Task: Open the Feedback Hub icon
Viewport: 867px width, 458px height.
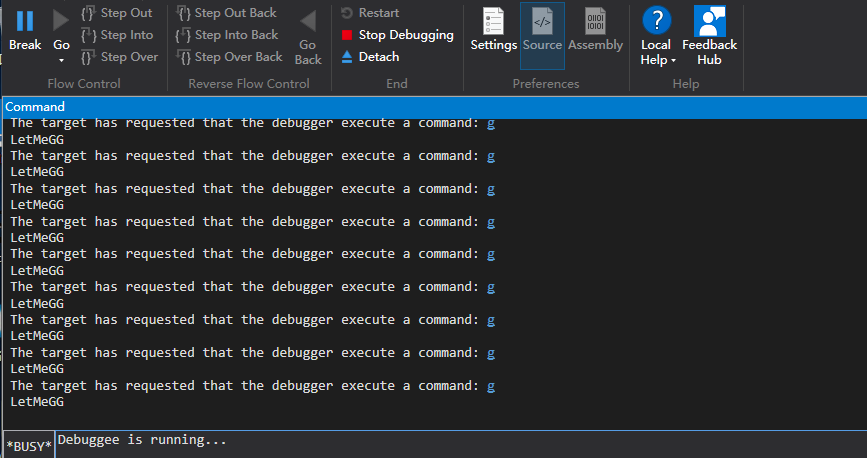Action: coord(709,21)
